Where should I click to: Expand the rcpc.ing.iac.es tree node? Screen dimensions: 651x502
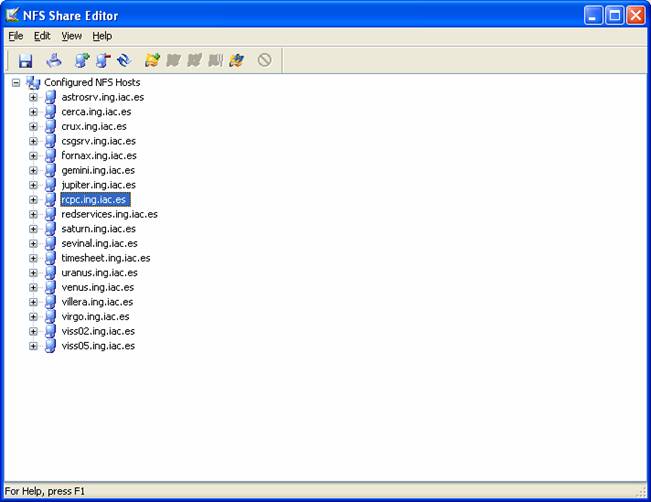(33, 200)
